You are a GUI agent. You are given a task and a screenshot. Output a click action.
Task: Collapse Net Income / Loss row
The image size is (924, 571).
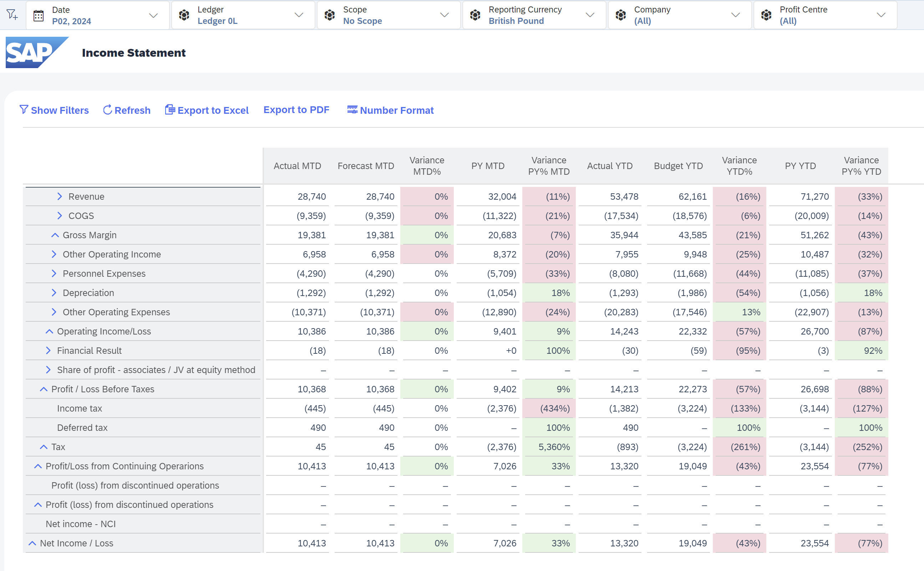tap(32, 543)
